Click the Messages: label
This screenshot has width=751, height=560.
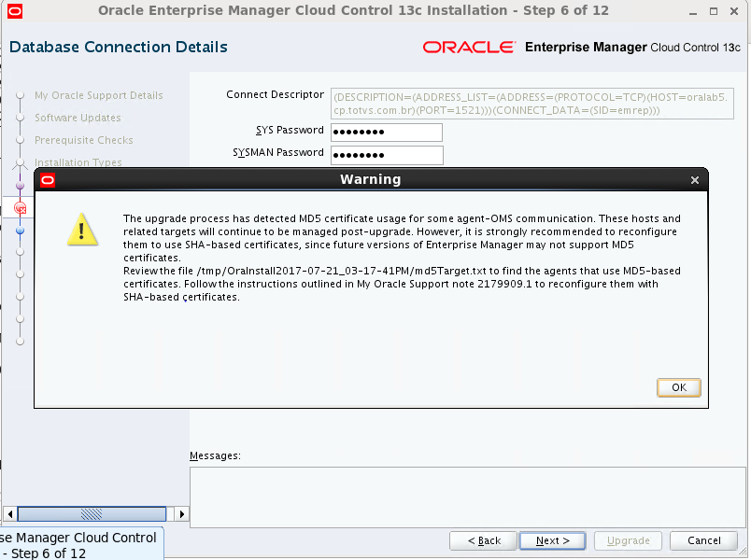tap(215, 455)
